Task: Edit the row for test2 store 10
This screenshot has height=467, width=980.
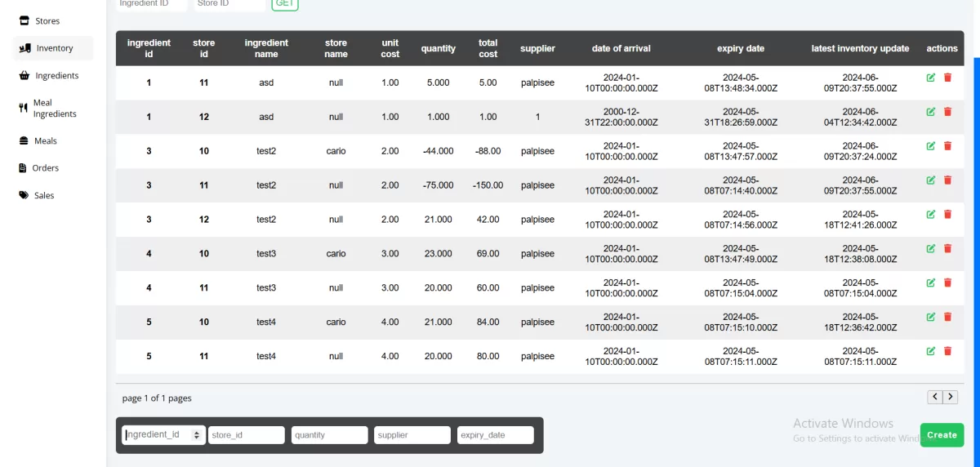Action: [x=931, y=146]
